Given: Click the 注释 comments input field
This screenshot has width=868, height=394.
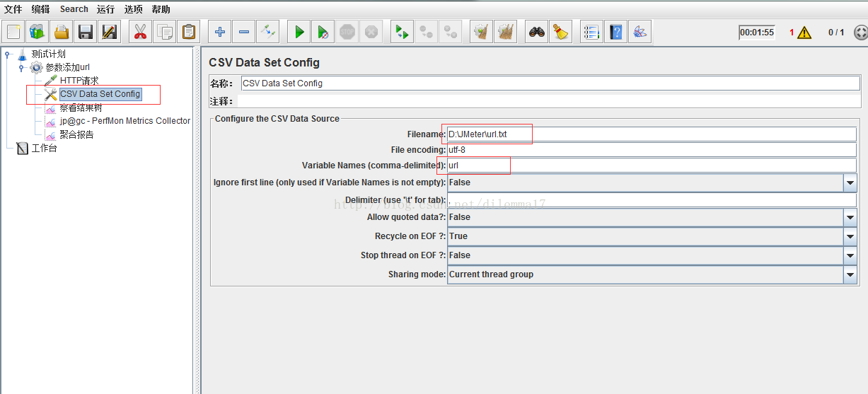Looking at the screenshot, I should 550,101.
